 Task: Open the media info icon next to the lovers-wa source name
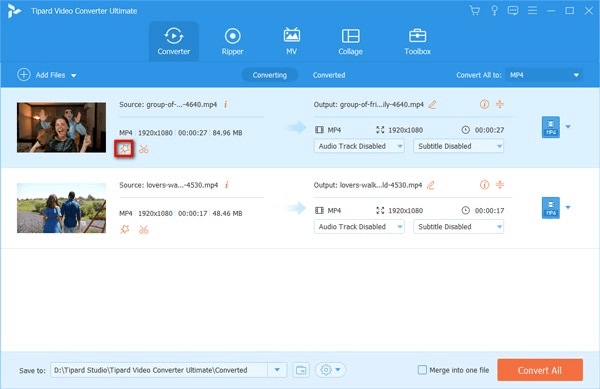click(x=227, y=185)
